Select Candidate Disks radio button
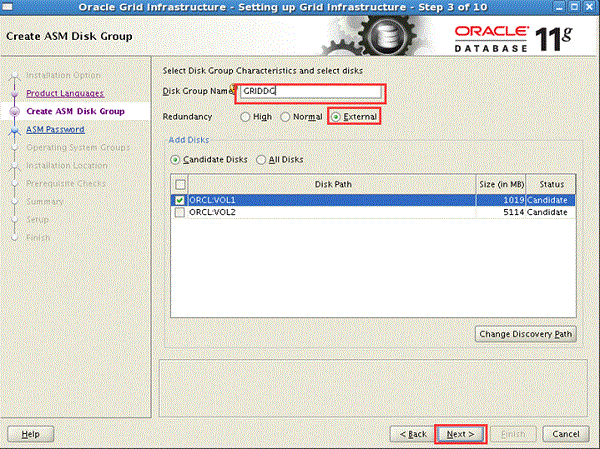This screenshot has width=600, height=449. [175, 160]
